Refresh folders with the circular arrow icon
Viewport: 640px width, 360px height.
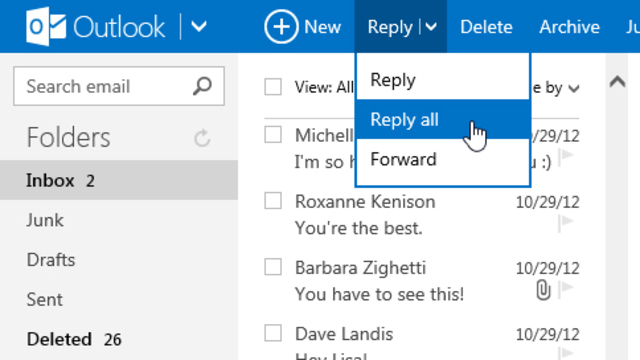click(x=202, y=138)
